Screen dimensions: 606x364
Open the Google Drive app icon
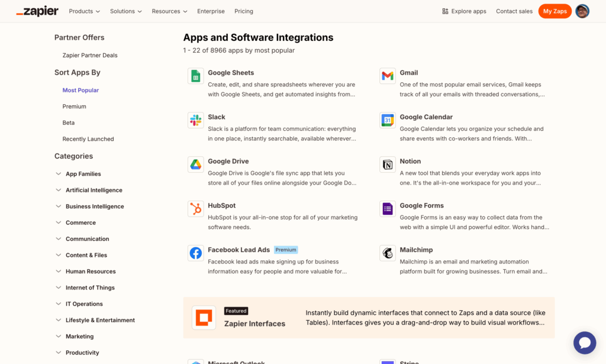tap(195, 165)
